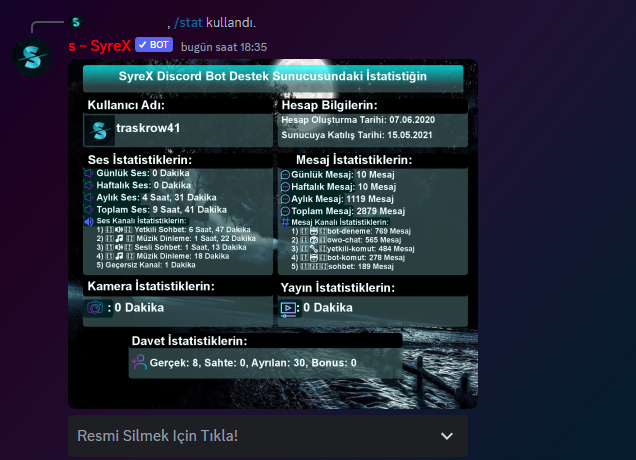The height and width of the screenshot is (460, 636).
Task: Click speaker icon beside Haftalık Ses
Action: point(89,185)
